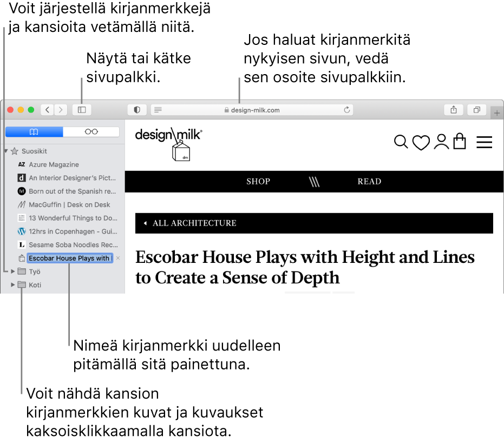Add a new tab with the plus button
Image resolution: width=504 pixels, height=443 pixels.
(497, 113)
